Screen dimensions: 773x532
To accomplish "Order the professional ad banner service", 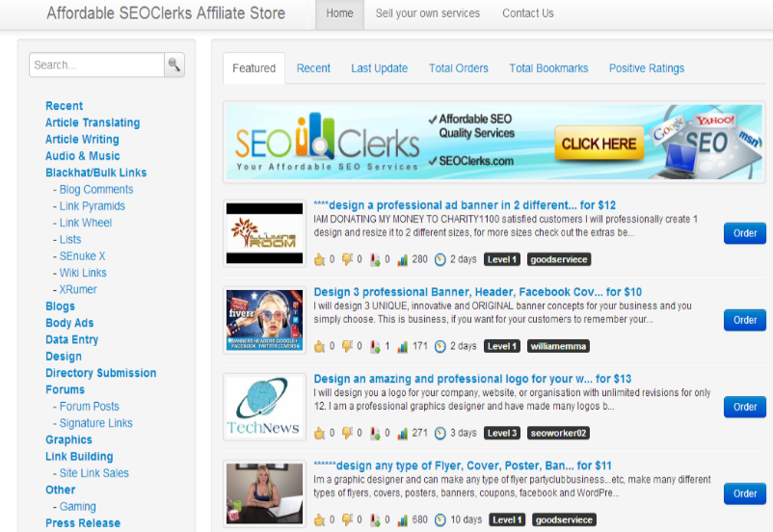I will [745, 233].
